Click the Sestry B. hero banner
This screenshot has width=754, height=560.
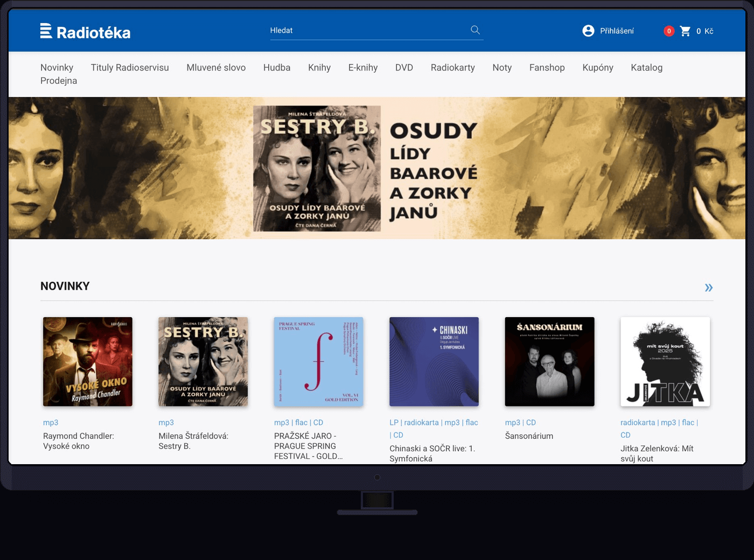(376, 168)
